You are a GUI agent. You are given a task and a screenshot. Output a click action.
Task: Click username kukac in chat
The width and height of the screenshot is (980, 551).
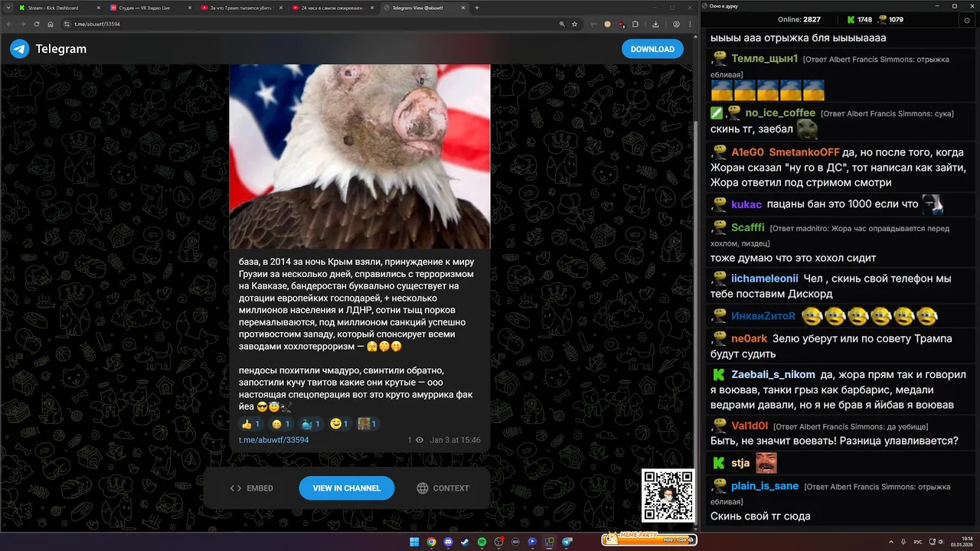[746, 204]
